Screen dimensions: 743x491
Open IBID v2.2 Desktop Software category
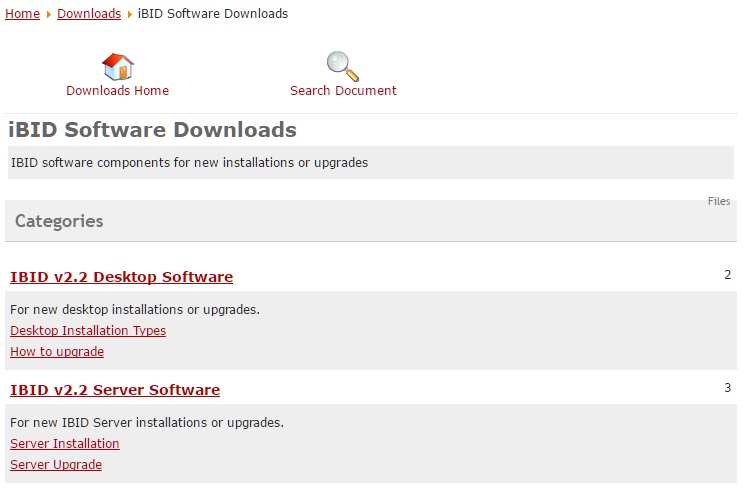[x=121, y=277]
